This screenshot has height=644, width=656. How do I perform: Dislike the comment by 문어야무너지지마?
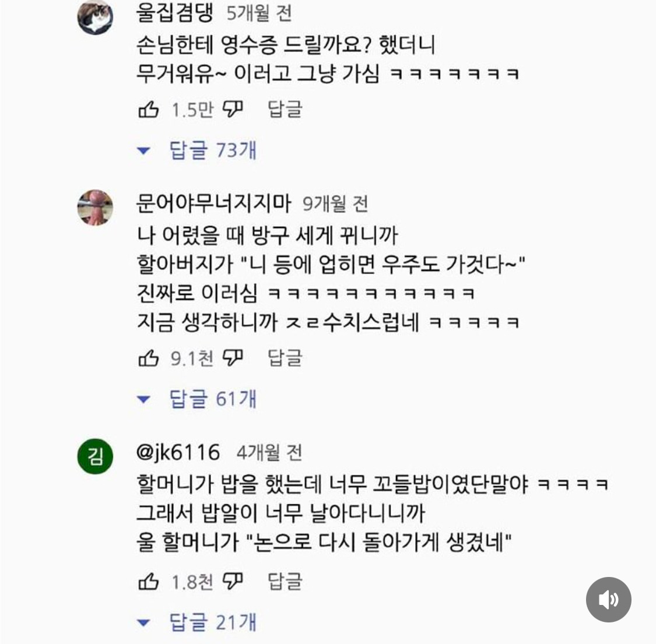click(x=233, y=358)
